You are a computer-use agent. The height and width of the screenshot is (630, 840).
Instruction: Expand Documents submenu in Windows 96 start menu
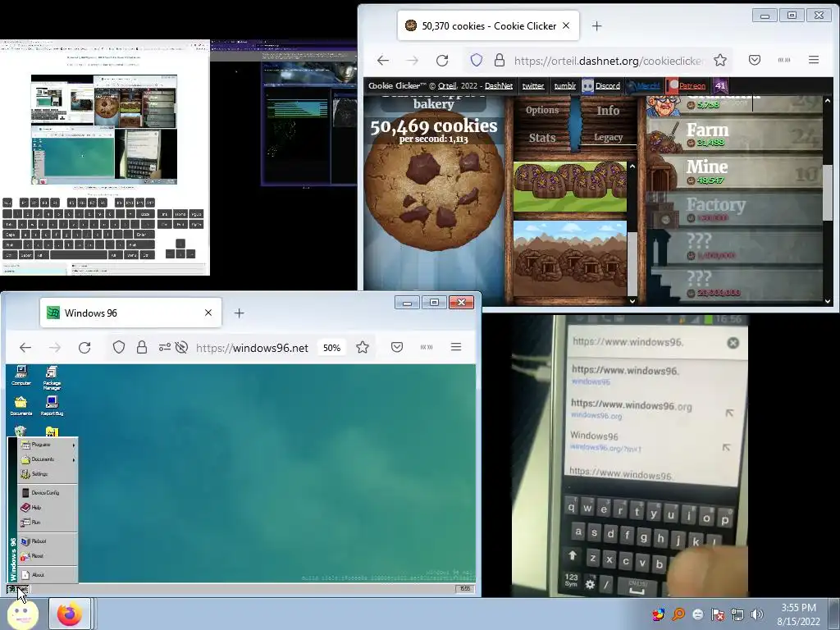click(48, 459)
